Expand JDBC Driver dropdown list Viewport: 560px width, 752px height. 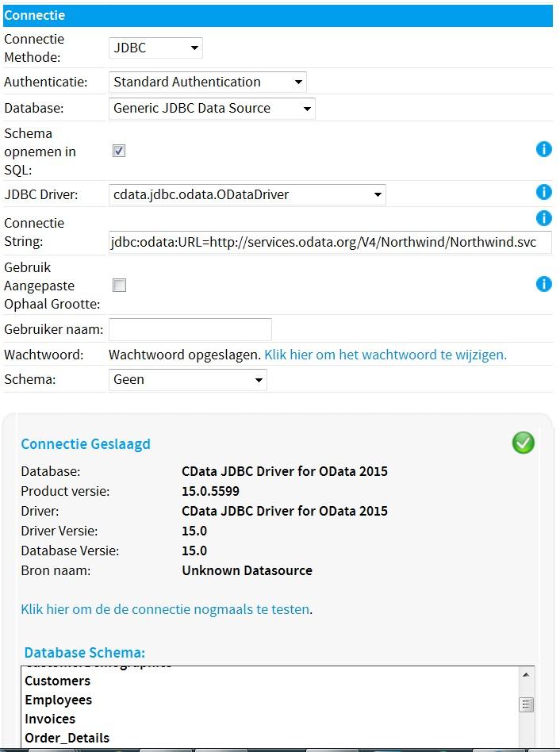pos(247,194)
